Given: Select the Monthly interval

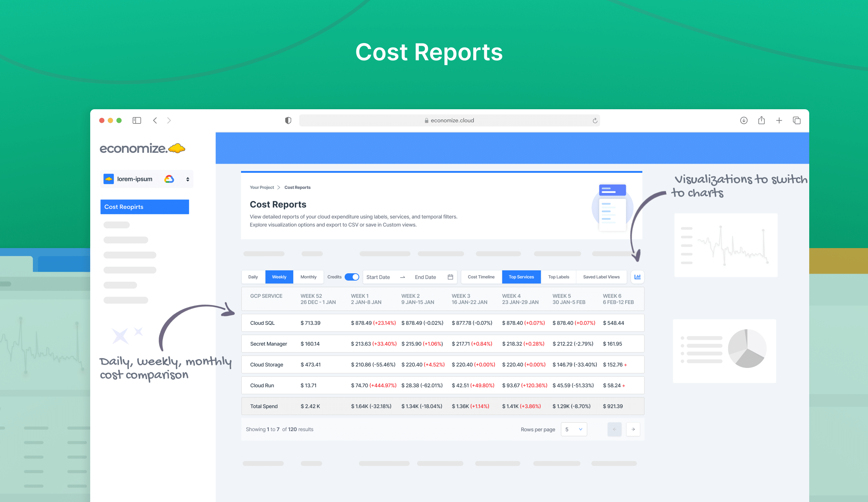Looking at the screenshot, I should tap(308, 277).
